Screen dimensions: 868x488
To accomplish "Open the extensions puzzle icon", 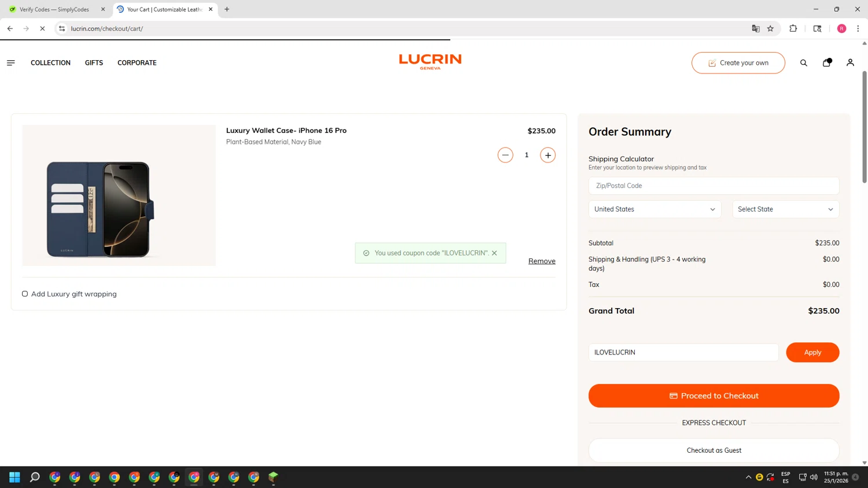I will coord(793,28).
